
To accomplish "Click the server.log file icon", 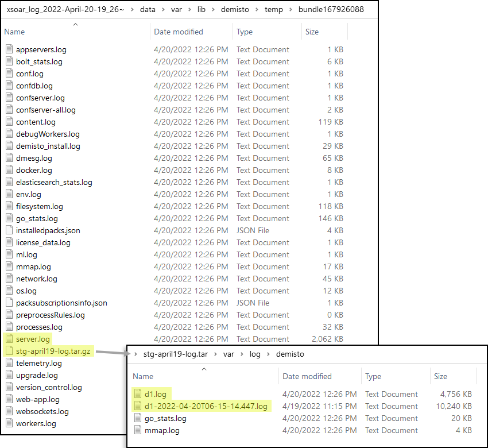I will click(9, 339).
